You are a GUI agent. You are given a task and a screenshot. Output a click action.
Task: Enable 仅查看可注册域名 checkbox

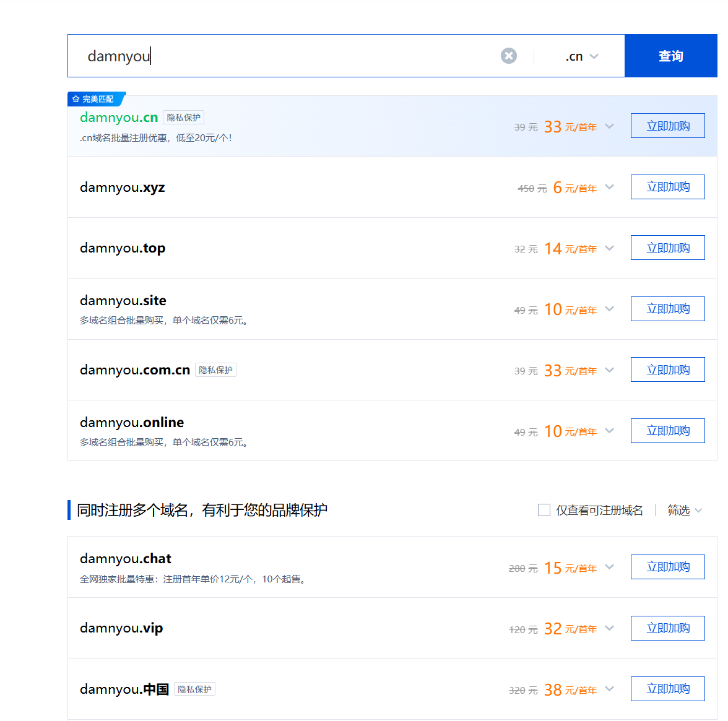[544, 510]
